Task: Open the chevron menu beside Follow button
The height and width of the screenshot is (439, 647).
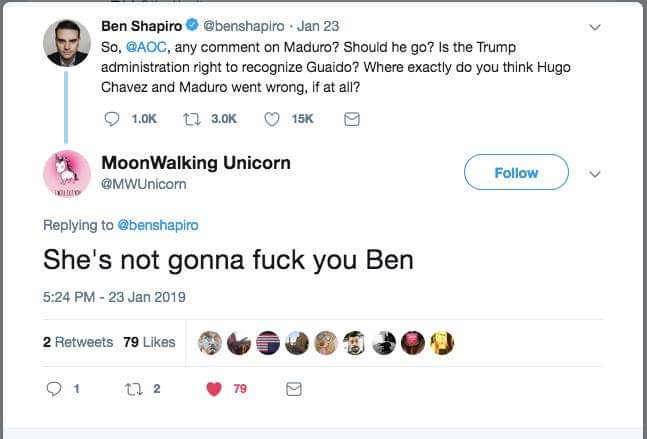Action: click(597, 173)
